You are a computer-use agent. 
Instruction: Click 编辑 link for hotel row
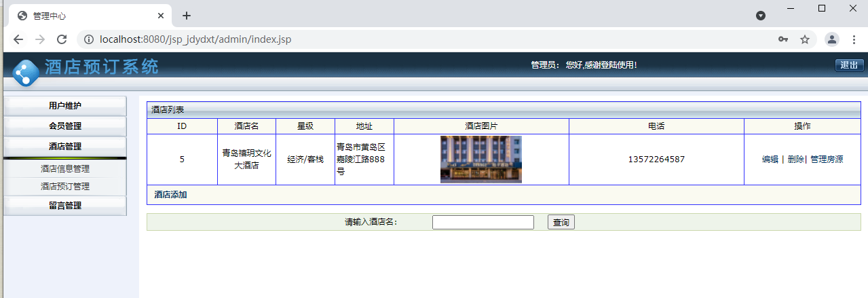click(x=770, y=160)
